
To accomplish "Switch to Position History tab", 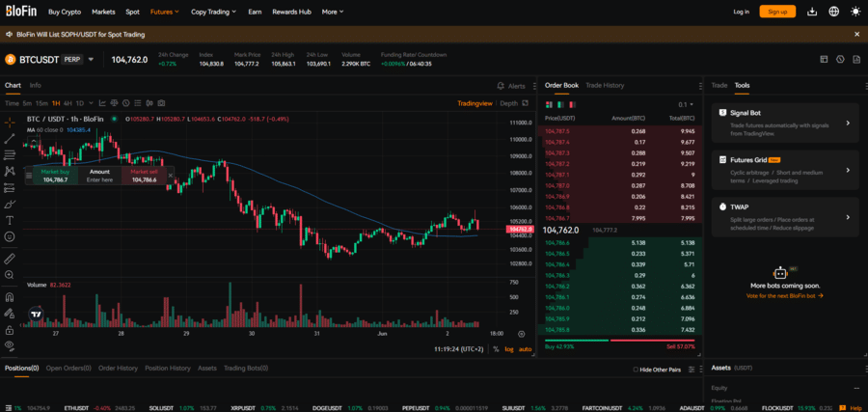I will [x=168, y=368].
